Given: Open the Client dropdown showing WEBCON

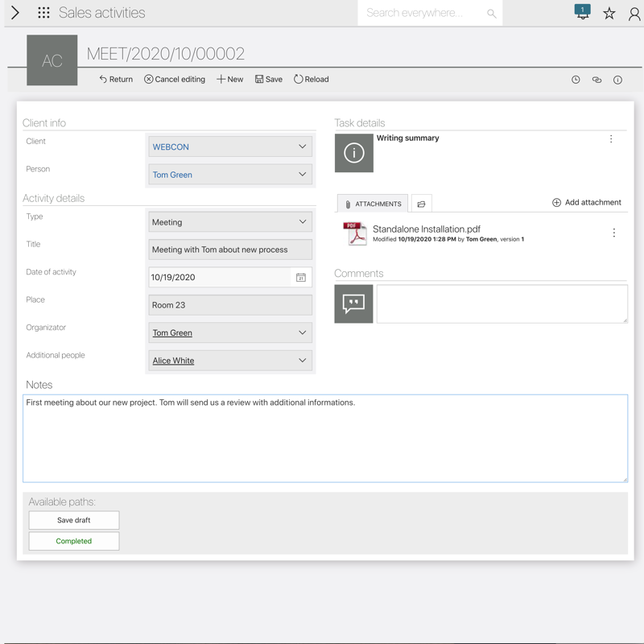Looking at the screenshot, I should click(229, 147).
